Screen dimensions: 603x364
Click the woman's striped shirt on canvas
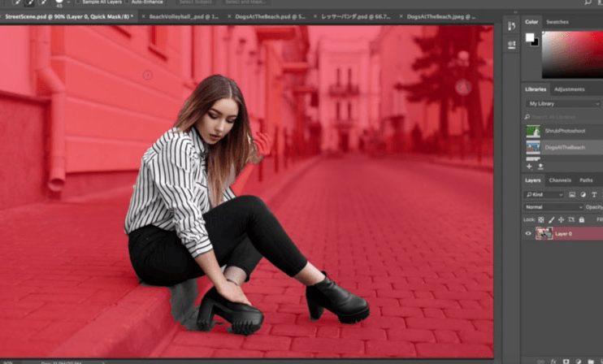click(170, 184)
